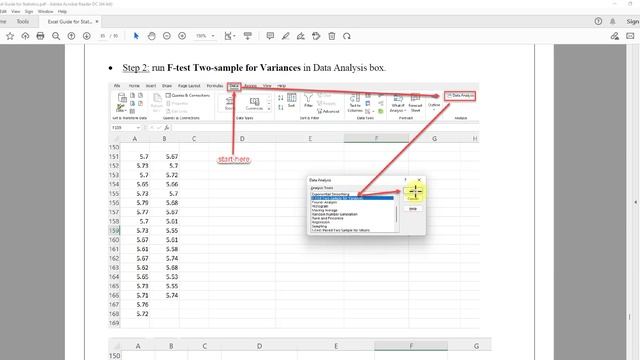Select the highlight text pen
Image resolution: width=640 pixels, height=360 pixels.
285,36
